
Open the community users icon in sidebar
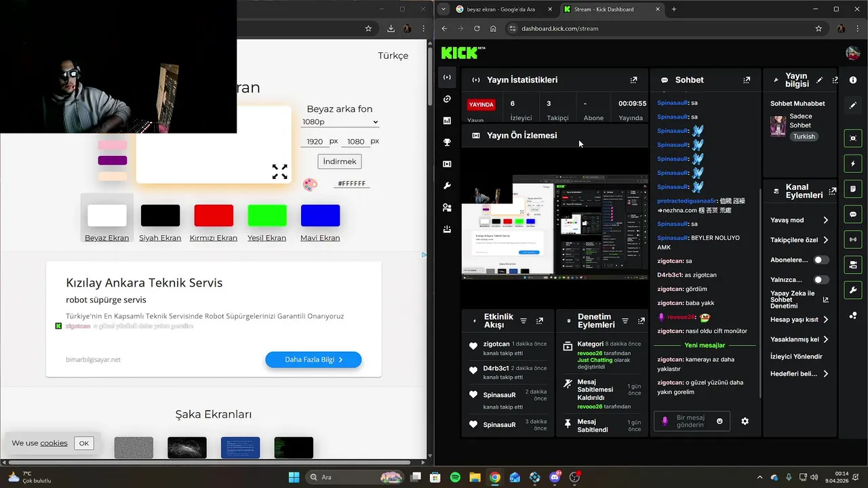[x=447, y=207]
